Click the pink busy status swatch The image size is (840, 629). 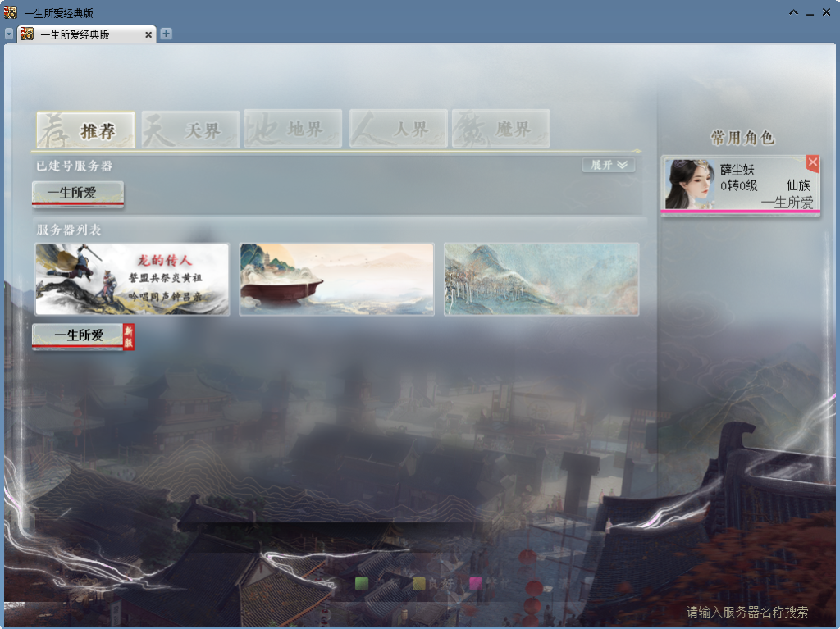click(x=475, y=583)
